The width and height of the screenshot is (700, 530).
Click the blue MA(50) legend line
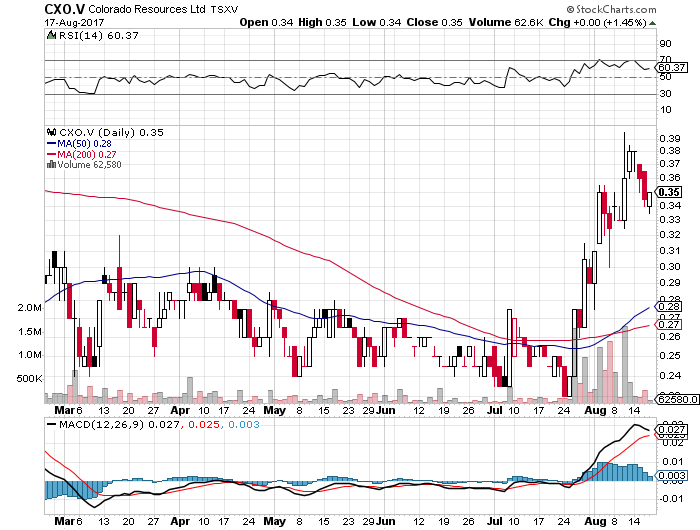pos(51,144)
